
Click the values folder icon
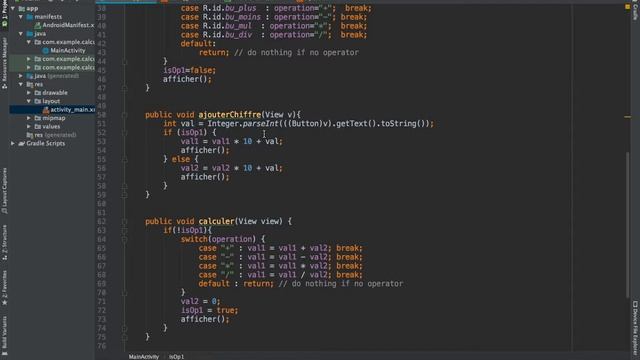38,127
